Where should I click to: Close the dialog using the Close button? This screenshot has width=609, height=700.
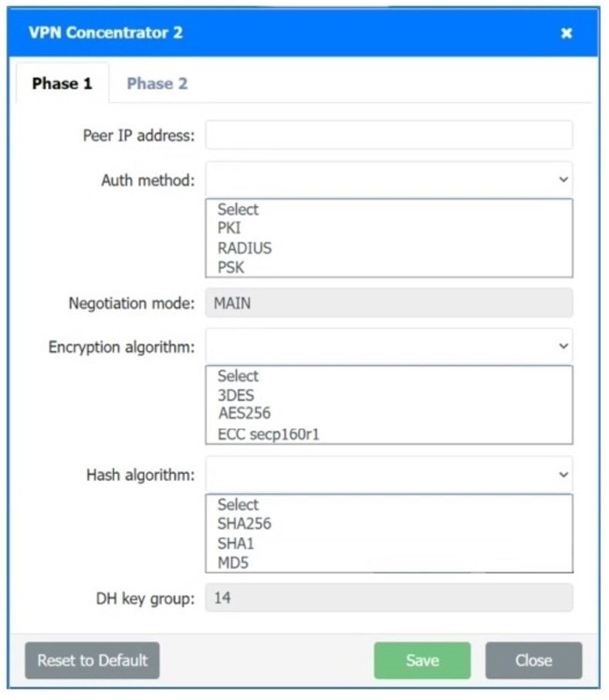(x=533, y=660)
